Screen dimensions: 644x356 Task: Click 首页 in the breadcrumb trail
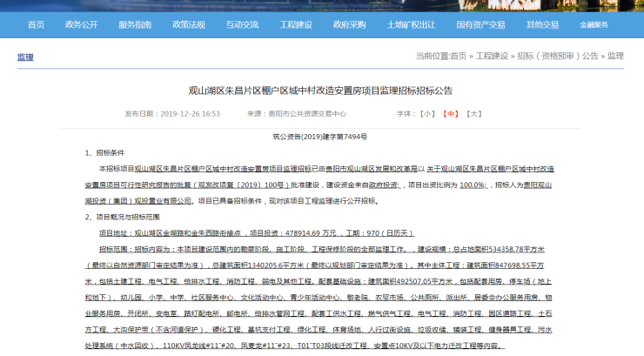(x=459, y=56)
